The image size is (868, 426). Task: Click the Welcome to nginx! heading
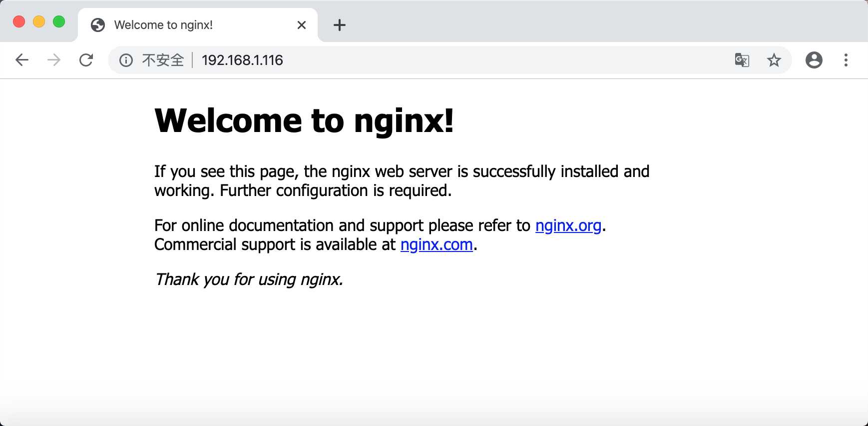[x=304, y=120]
